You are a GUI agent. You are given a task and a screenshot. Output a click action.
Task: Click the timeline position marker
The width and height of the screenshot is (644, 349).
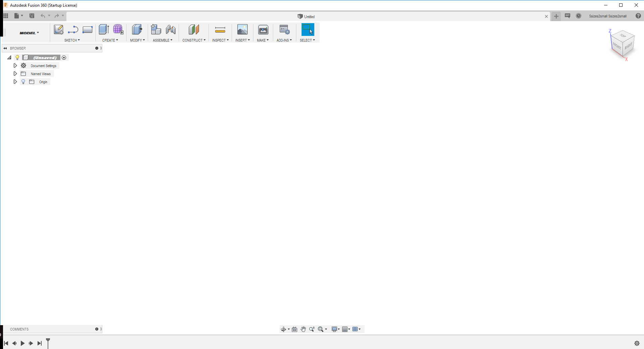tap(48, 343)
